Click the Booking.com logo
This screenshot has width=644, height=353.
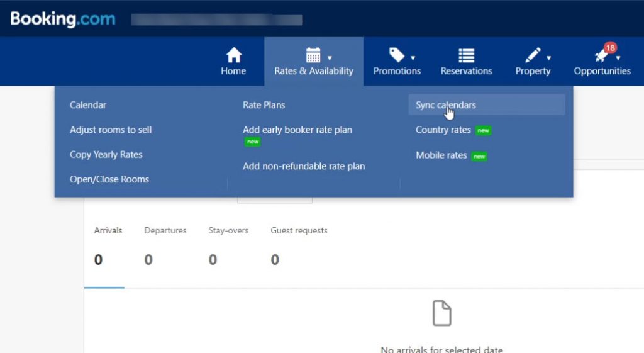coord(63,19)
